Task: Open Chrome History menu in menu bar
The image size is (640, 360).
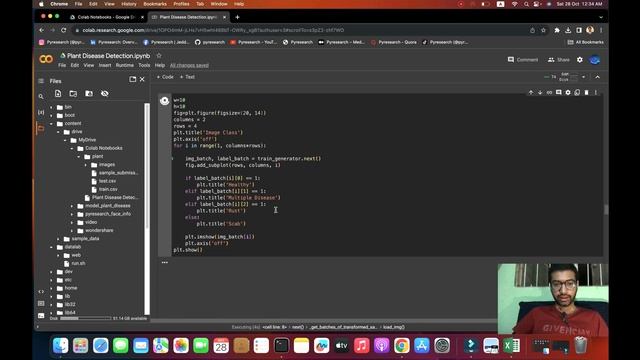Action: pos(129,4)
